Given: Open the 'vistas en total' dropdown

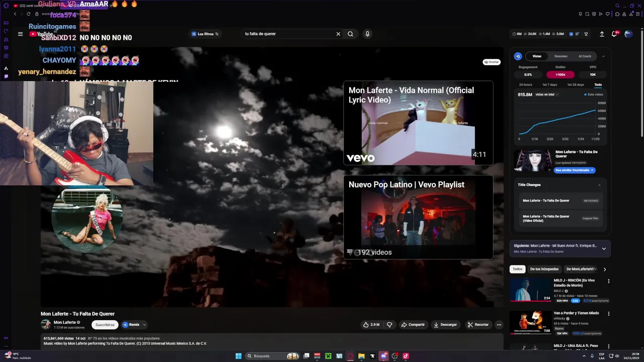Looking at the screenshot, I should 547,95.
